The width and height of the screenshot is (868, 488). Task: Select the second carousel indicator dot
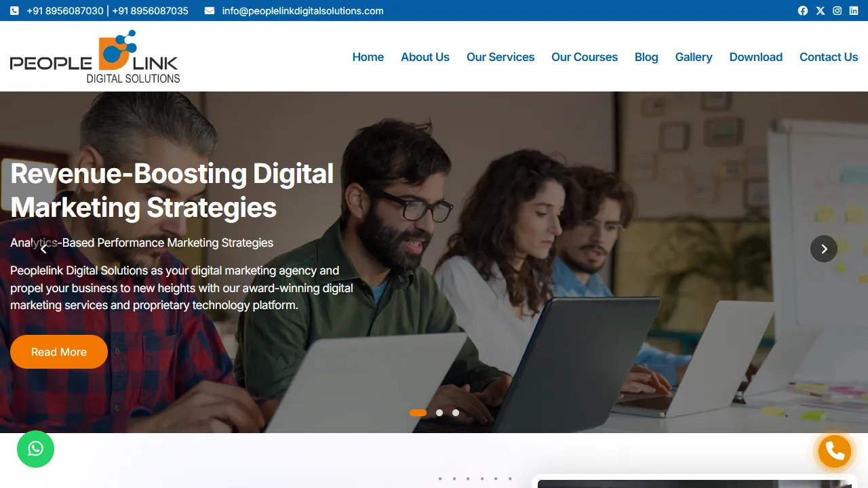439,412
